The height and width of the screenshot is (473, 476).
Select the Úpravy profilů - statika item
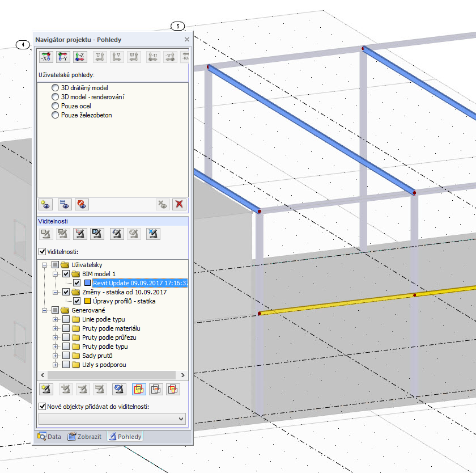tap(124, 301)
